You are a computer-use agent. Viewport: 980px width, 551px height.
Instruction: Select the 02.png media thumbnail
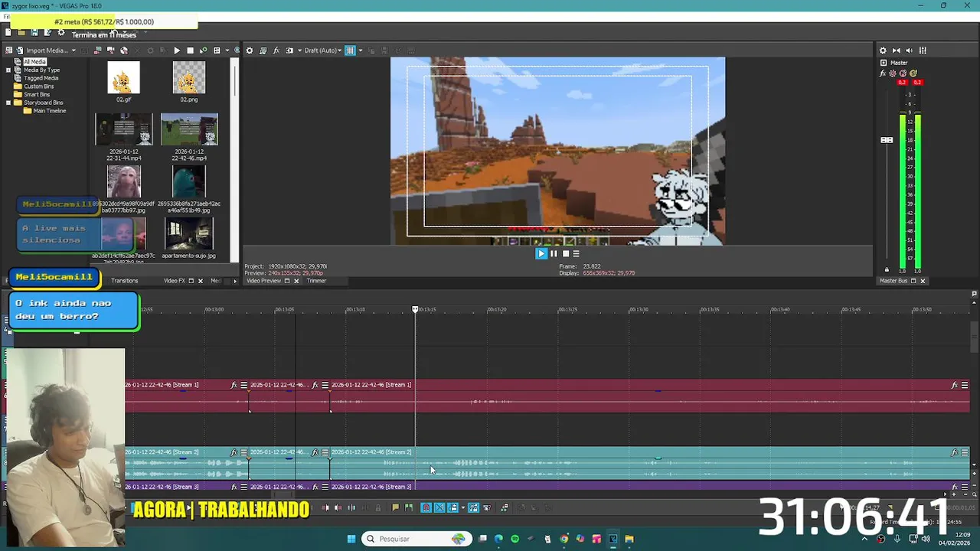(189, 78)
